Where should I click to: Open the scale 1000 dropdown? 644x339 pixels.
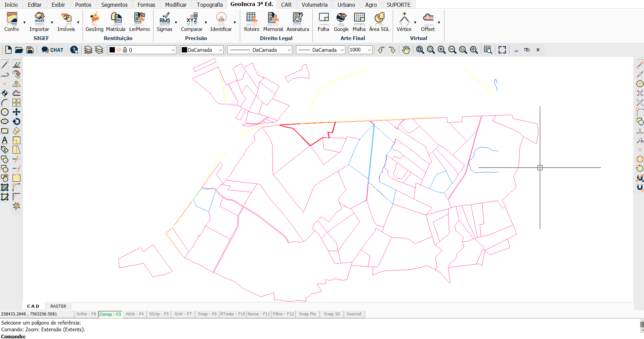tap(369, 50)
